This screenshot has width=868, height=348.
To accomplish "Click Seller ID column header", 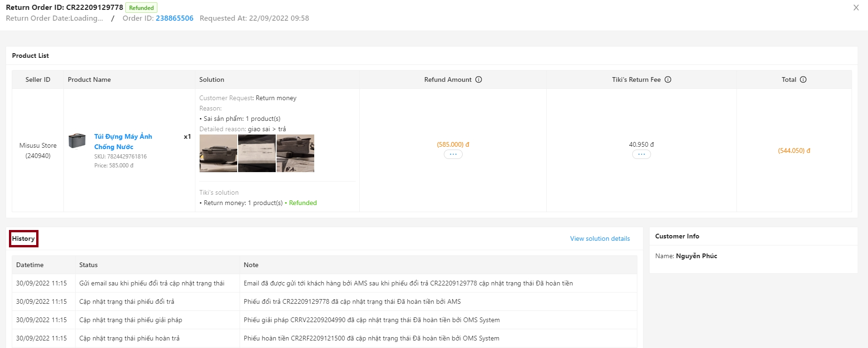I will click(38, 79).
